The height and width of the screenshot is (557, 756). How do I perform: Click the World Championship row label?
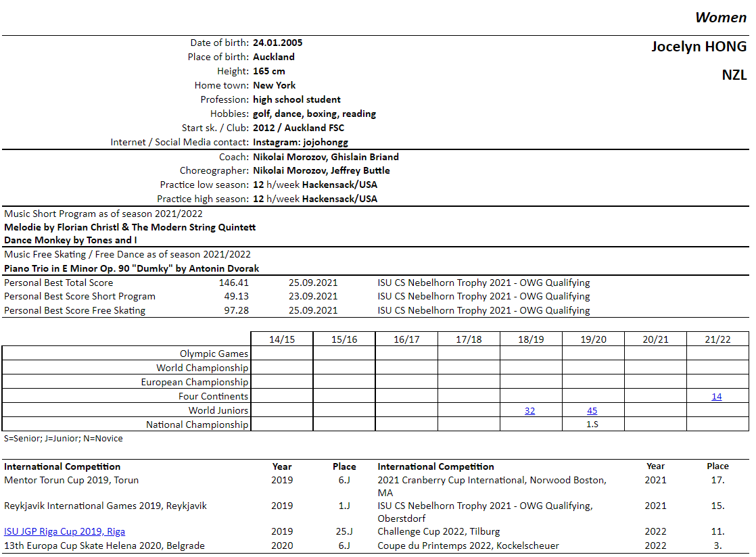(x=202, y=368)
